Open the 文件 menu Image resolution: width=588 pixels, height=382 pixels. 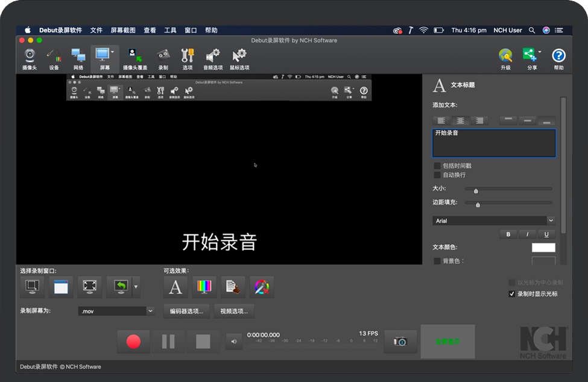96,30
